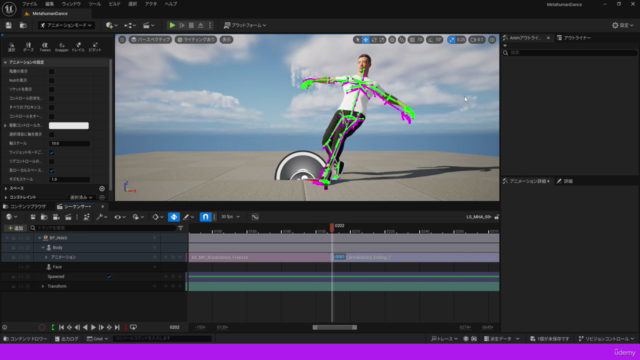Image resolution: width=640 pixels, height=360 pixels.
Task: Switch to the コンテンツブラウザ tab
Action: coord(24,207)
